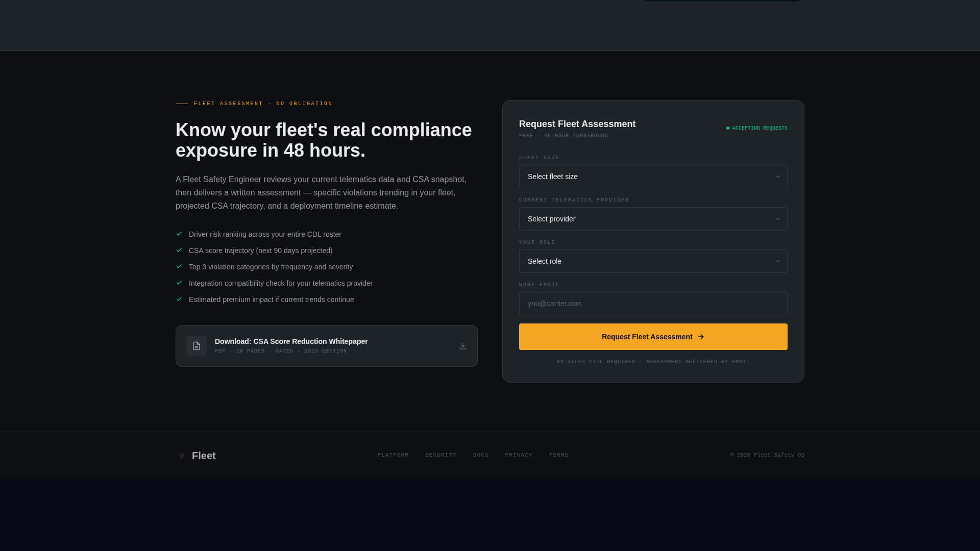Click checkmark beside Integration compatibility check
This screenshot has height=551, width=980.
click(179, 283)
